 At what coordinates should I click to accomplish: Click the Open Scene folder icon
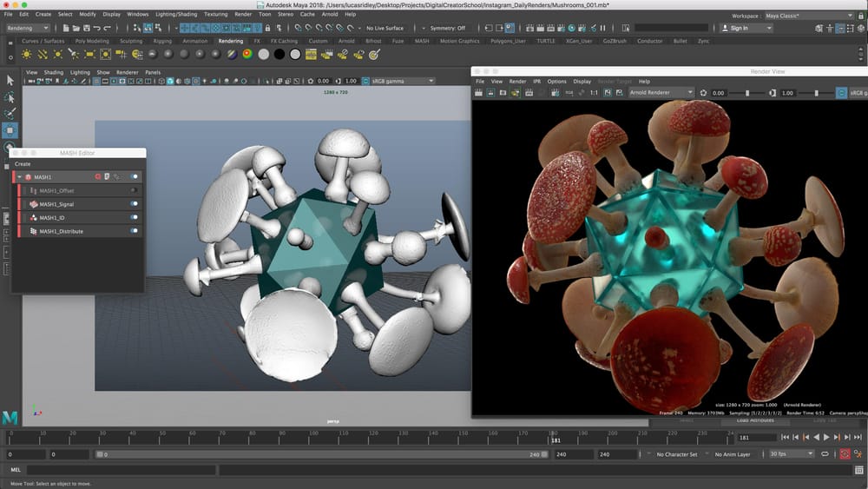76,28
